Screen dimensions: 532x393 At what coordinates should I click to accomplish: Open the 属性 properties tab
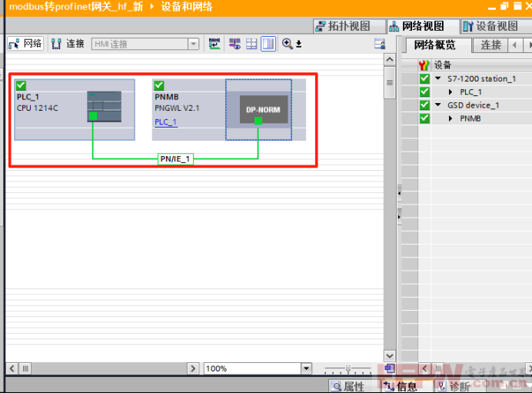(348, 386)
